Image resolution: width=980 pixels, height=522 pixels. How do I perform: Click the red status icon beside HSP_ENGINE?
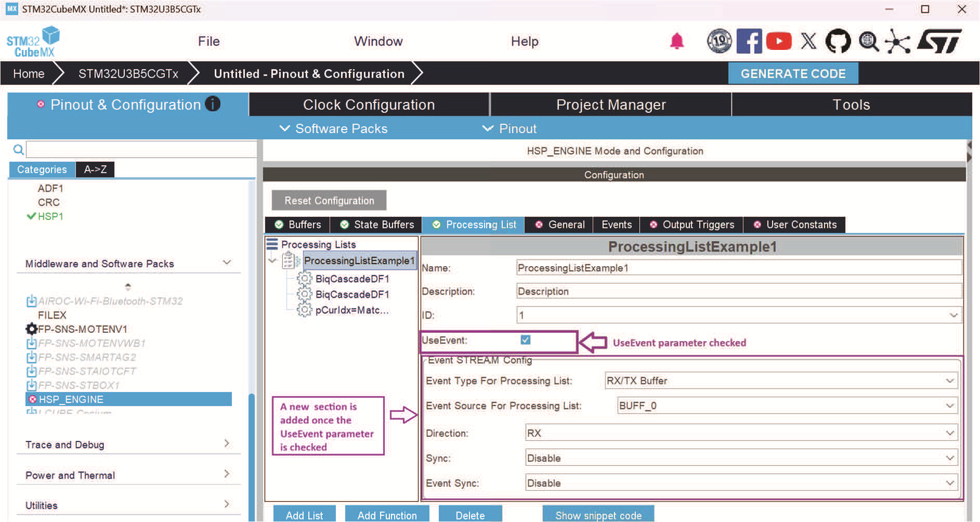pyautogui.click(x=33, y=399)
